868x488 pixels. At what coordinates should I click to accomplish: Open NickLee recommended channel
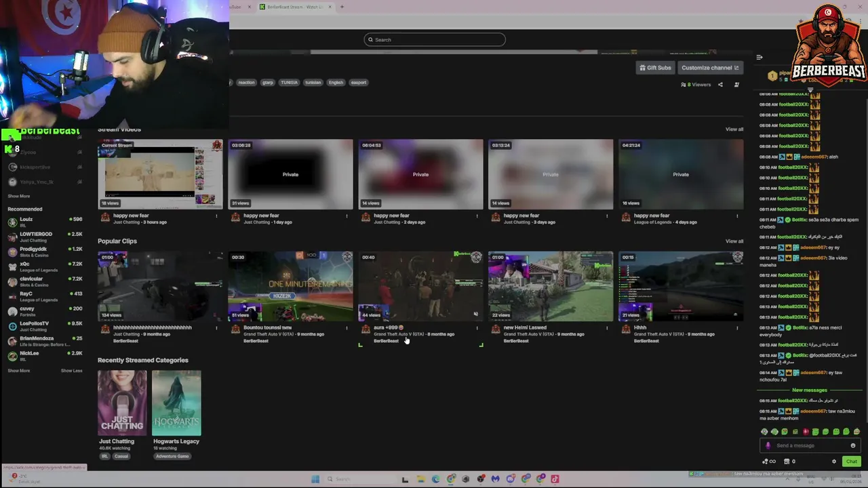[x=45, y=356]
